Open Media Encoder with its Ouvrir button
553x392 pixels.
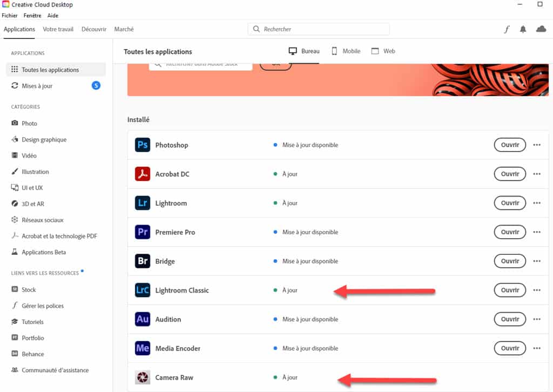click(510, 348)
